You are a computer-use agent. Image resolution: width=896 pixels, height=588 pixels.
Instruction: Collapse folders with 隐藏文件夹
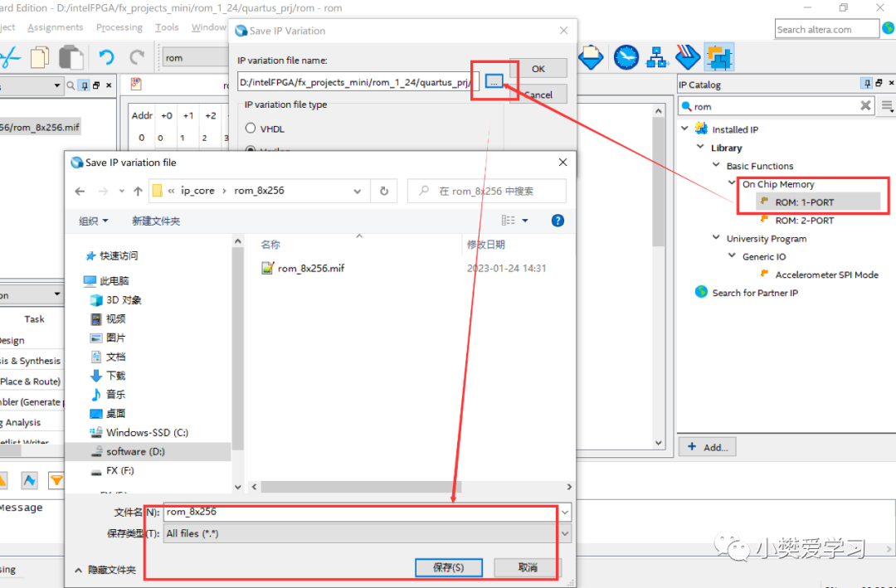tap(105, 571)
